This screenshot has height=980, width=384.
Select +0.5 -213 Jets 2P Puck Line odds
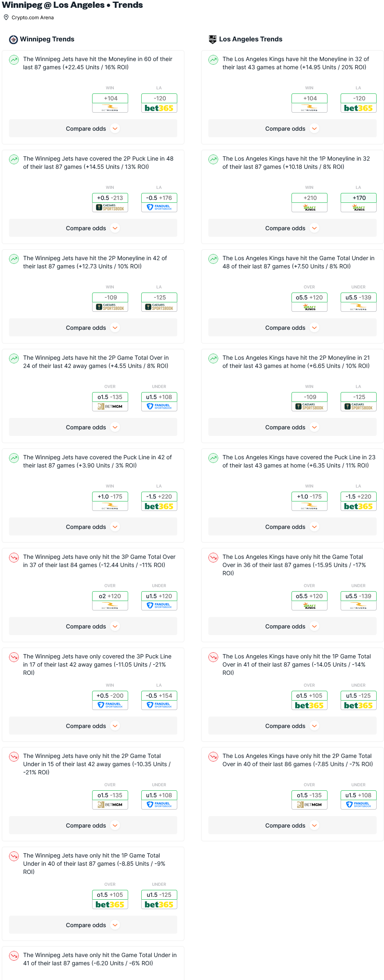pyautogui.click(x=110, y=198)
